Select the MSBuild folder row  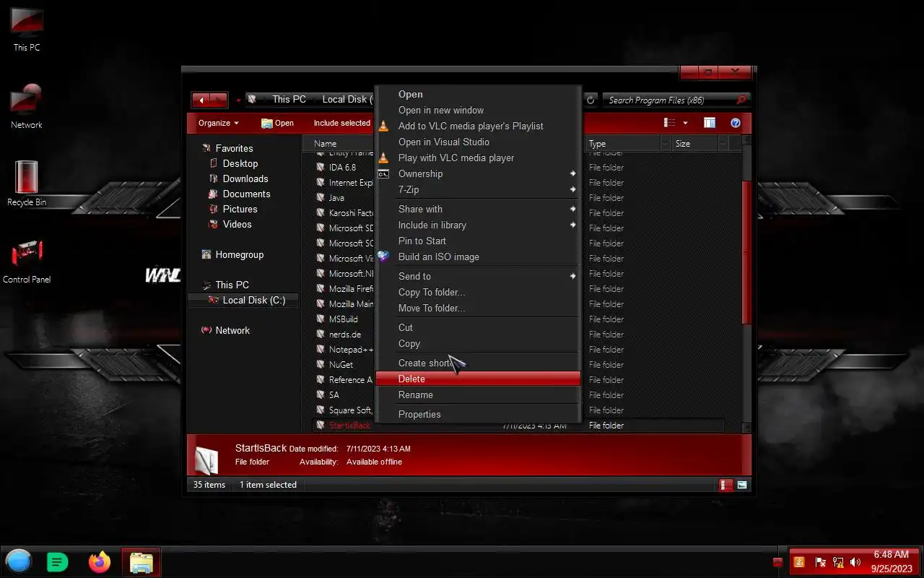click(x=343, y=319)
